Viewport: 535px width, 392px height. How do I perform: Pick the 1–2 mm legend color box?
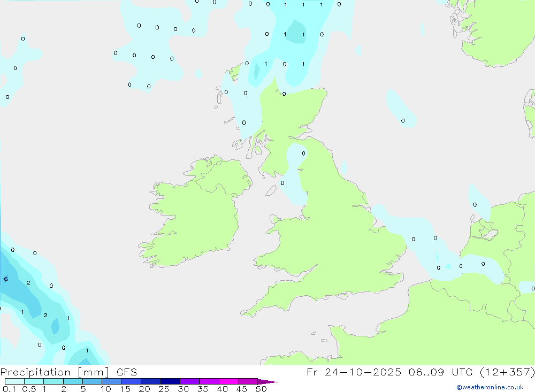pyautogui.click(x=53, y=381)
